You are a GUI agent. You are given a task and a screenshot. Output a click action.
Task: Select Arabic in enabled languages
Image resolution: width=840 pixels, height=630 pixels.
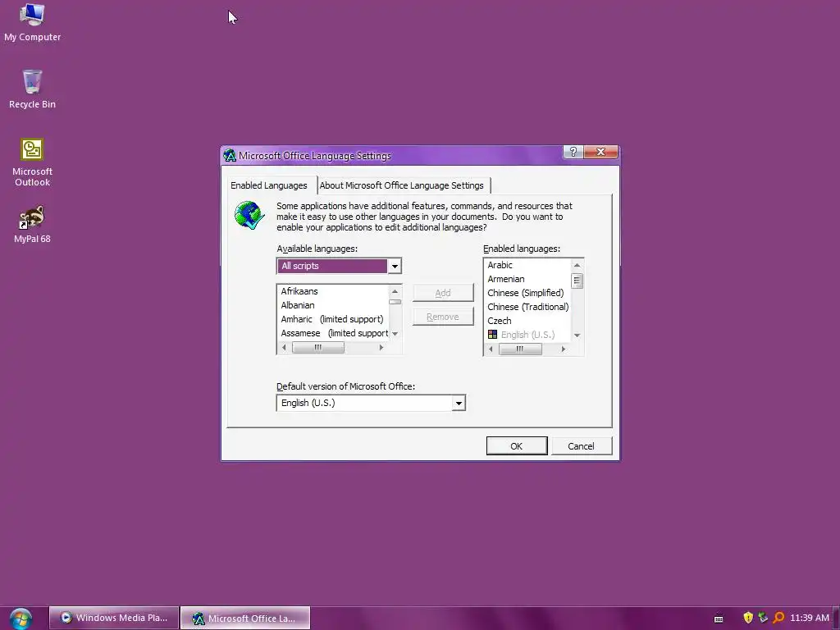[x=527, y=265]
